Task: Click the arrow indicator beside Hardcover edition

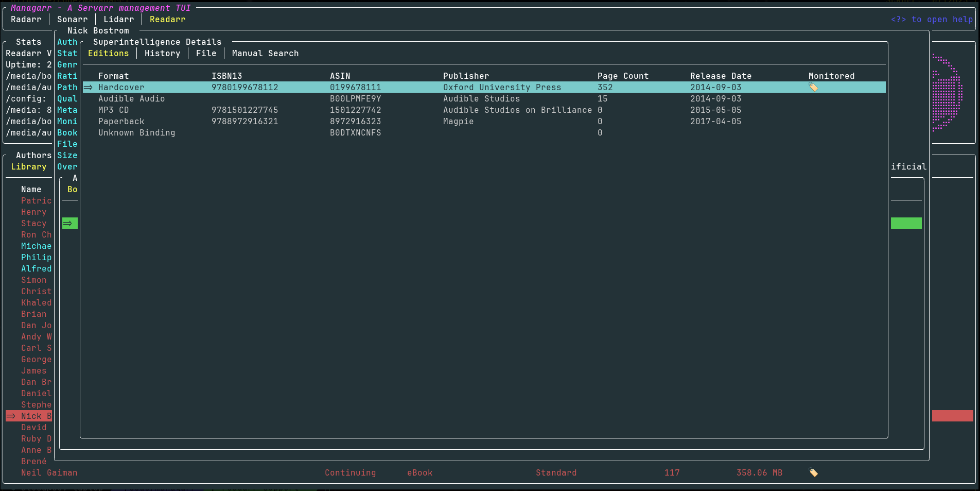Action: [x=88, y=87]
